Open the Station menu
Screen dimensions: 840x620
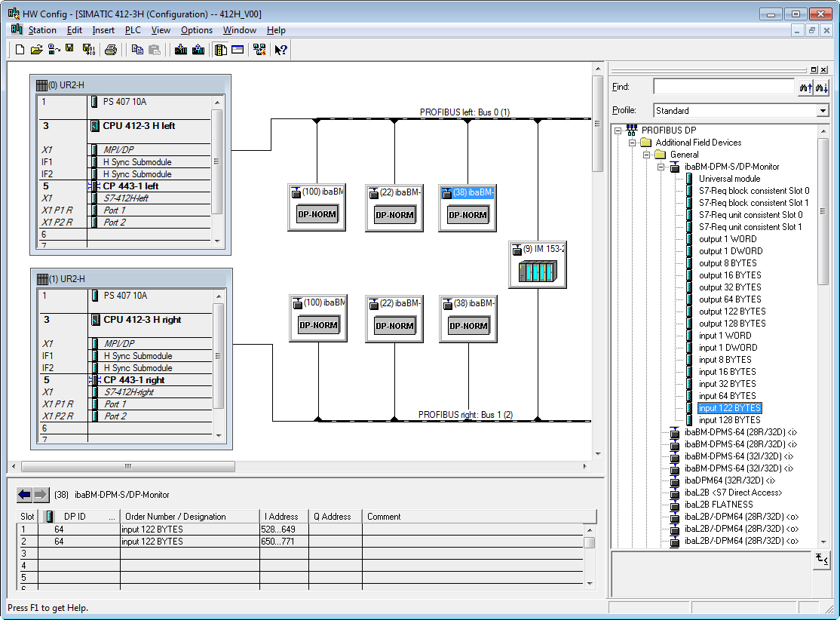click(42, 30)
